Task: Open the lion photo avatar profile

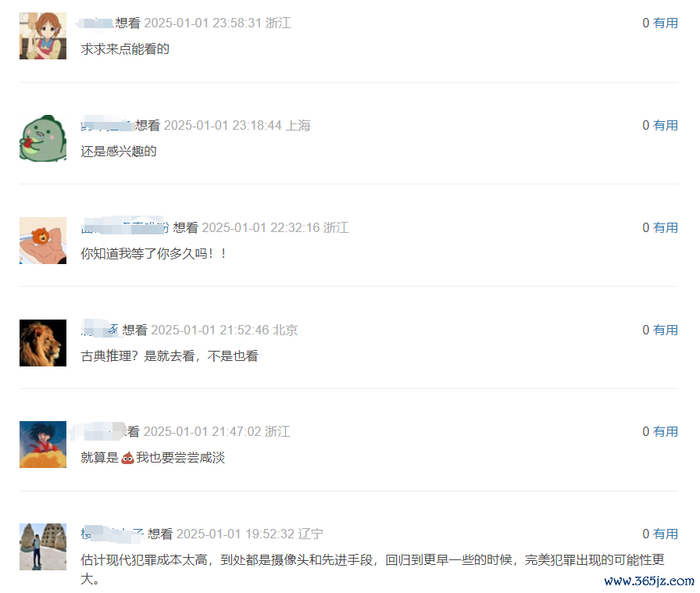Action: (x=43, y=343)
